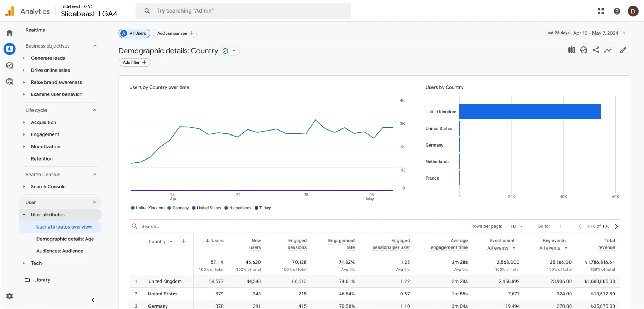
Task: Collapse User attributes tree item
Action: point(24,215)
